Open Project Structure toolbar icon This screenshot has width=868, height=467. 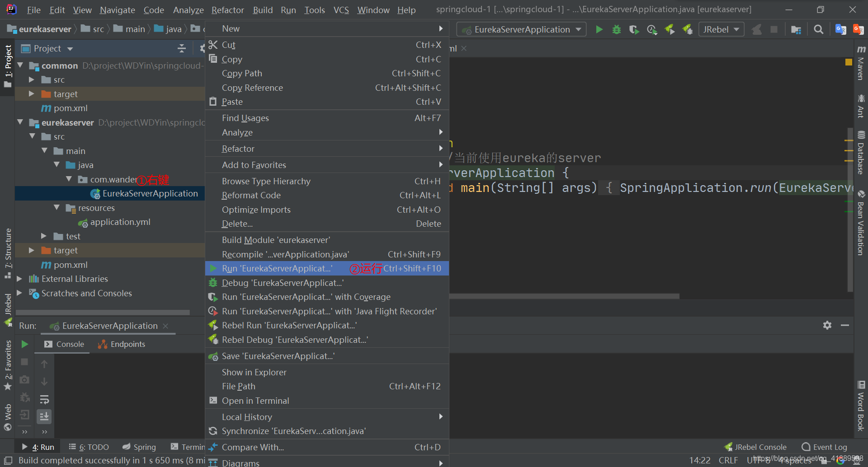click(x=796, y=29)
